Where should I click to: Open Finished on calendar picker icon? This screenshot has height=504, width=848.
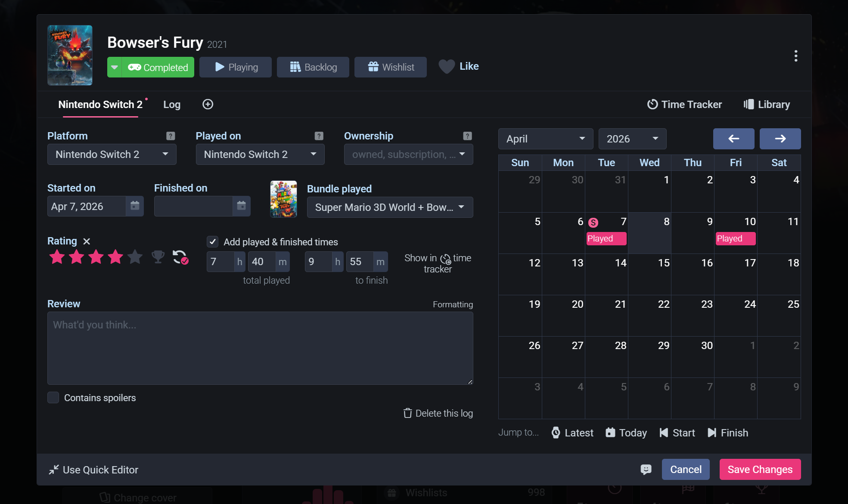[x=242, y=206]
